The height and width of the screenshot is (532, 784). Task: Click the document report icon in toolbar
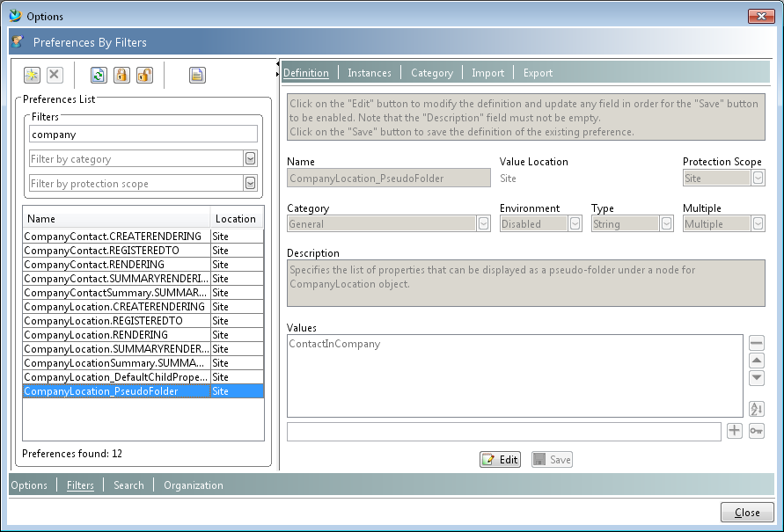(x=197, y=76)
